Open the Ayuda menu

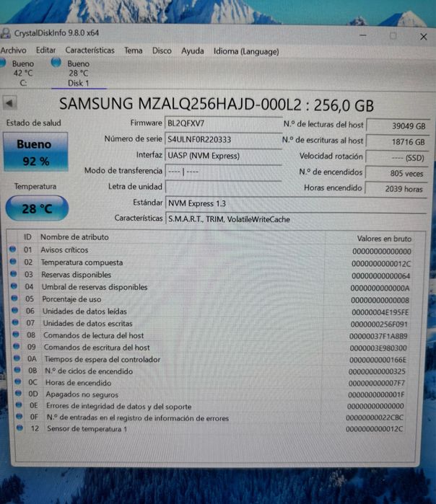193,51
